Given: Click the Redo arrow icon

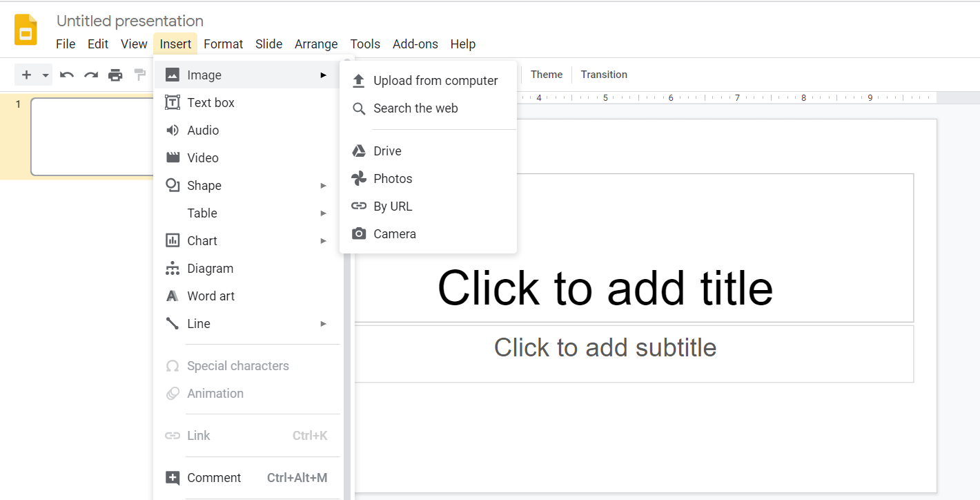Looking at the screenshot, I should click(x=91, y=75).
